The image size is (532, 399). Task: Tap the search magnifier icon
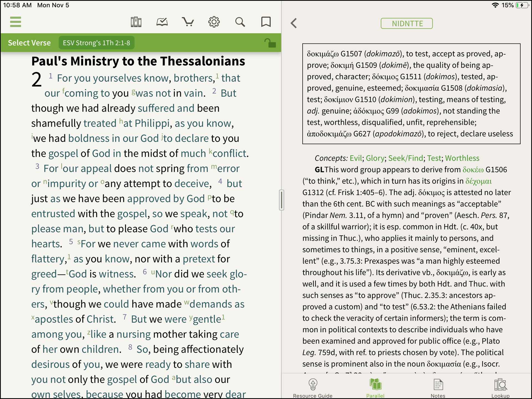pos(240,22)
